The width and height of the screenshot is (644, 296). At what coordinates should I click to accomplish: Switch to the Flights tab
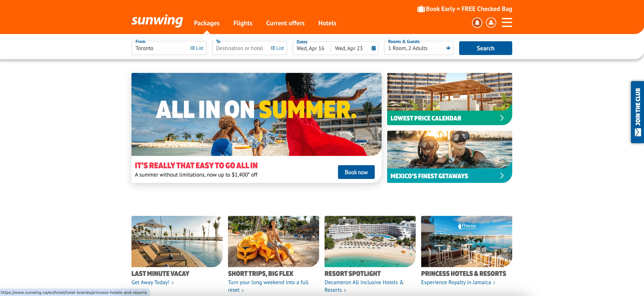pyautogui.click(x=242, y=23)
